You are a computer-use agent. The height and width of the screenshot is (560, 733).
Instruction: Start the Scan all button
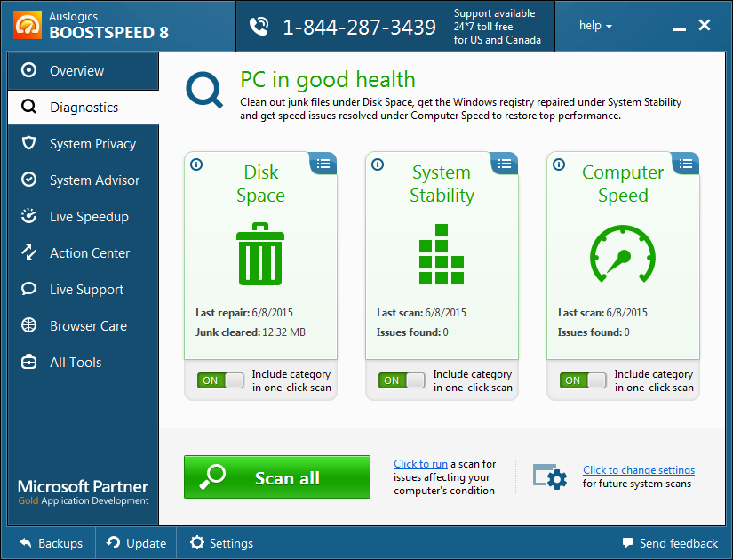point(277,477)
